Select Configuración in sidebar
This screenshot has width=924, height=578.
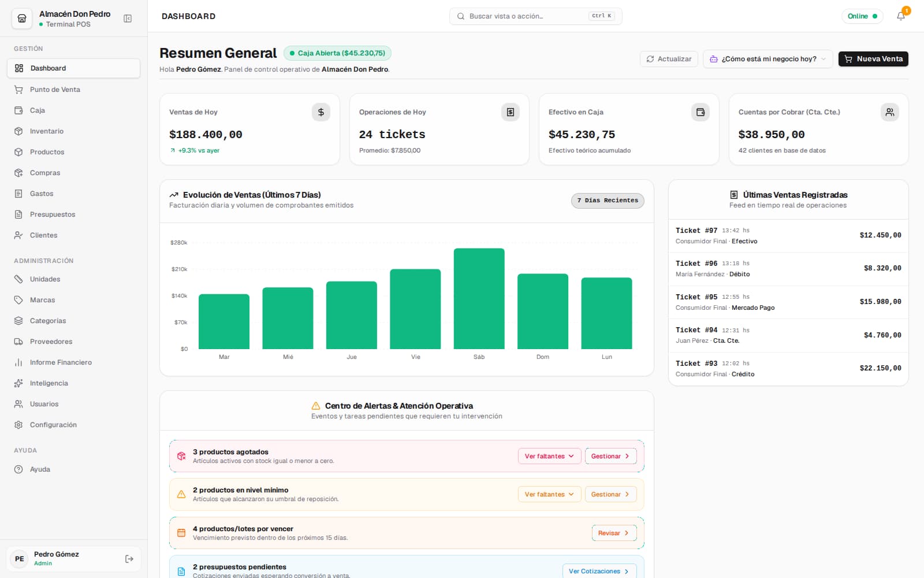pos(73,425)
